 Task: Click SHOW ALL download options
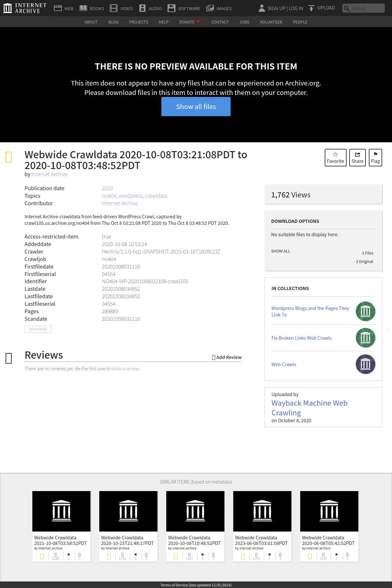[281, 251]
